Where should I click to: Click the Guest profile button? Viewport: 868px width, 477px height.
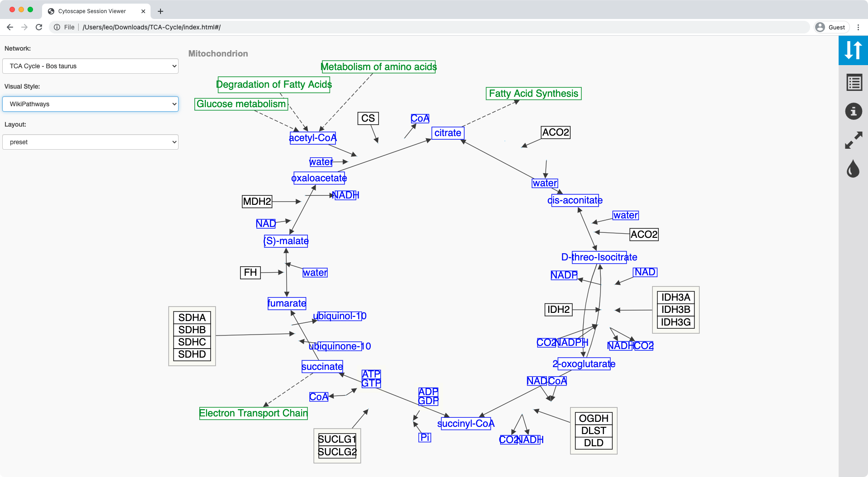pos(831,27)
